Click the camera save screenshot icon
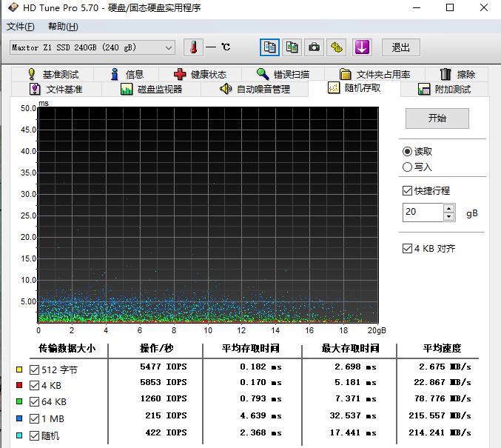Viewport: 501px width, 448px height. [314, 47]
